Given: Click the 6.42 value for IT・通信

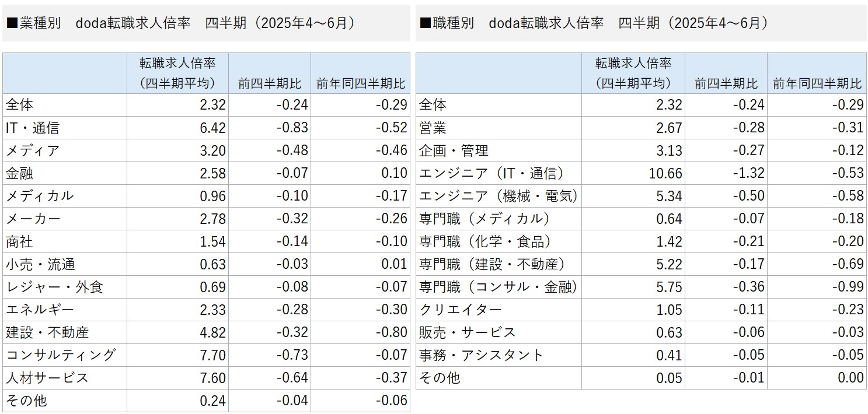Looking at the screenshot, I should (212, 128).
